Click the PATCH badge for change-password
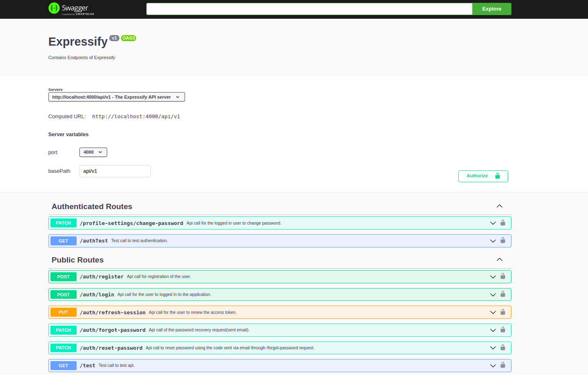The image size is (588, 375). click(64, 223)
